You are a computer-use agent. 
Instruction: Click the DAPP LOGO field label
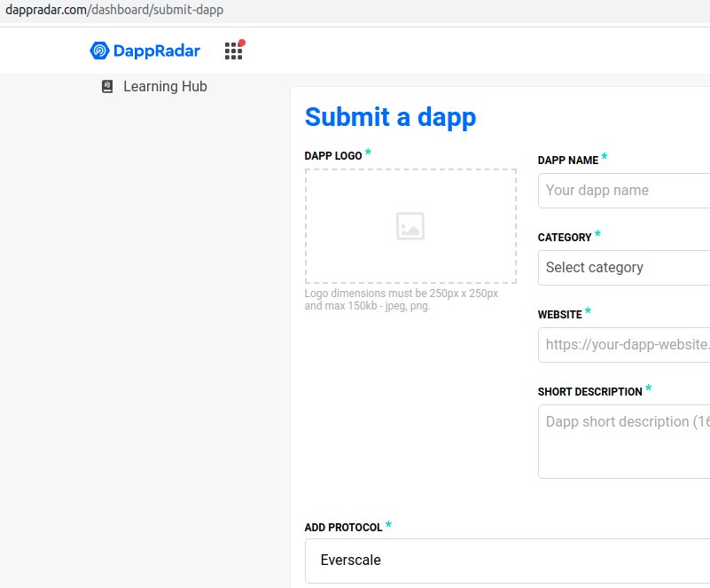pyautogui.click(x=333, y=156)
